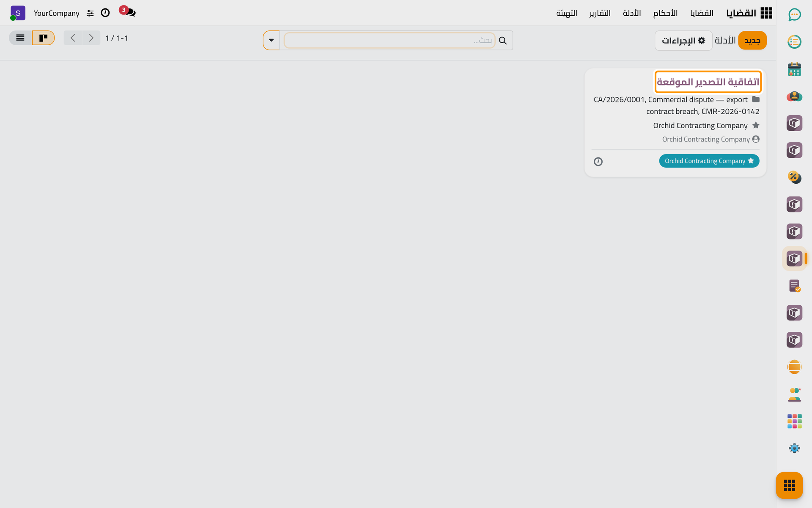812x508 pixels.
Task: Open the debug sliders icon beside YourCompany
Action: coord(90,13)
